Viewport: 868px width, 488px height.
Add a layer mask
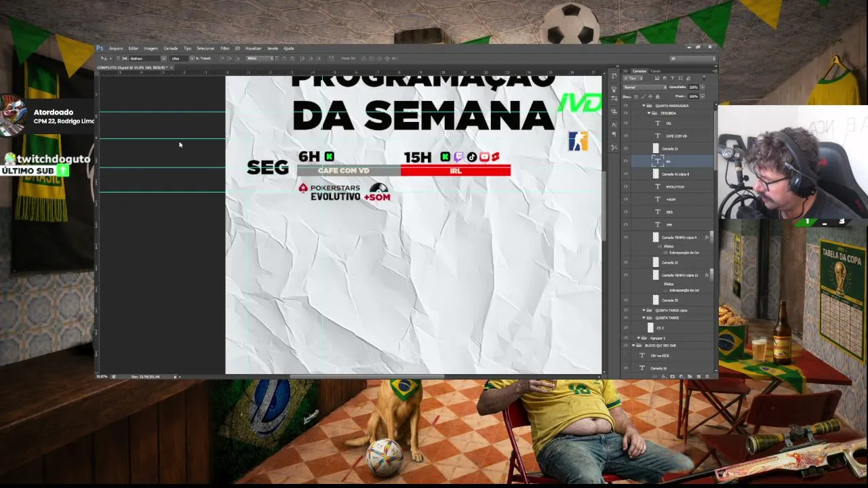pyautogui.click(x=672, y=376)
